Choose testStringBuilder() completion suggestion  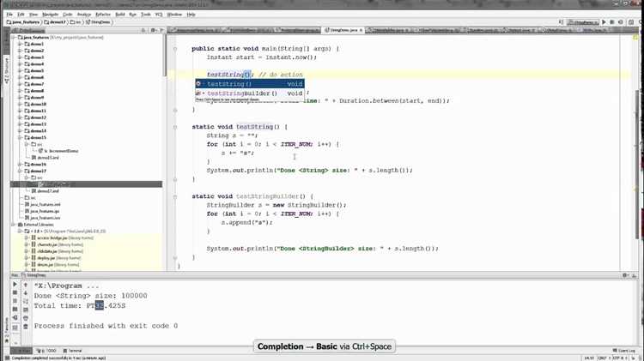point(250,93)
